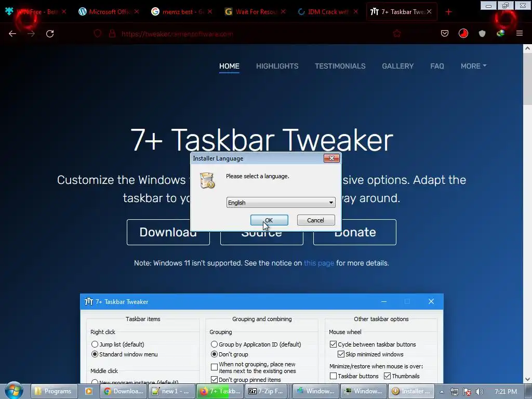Bookmark this page with star icon
This screenshot has height=399, width=532.
[x=396, y=34]
